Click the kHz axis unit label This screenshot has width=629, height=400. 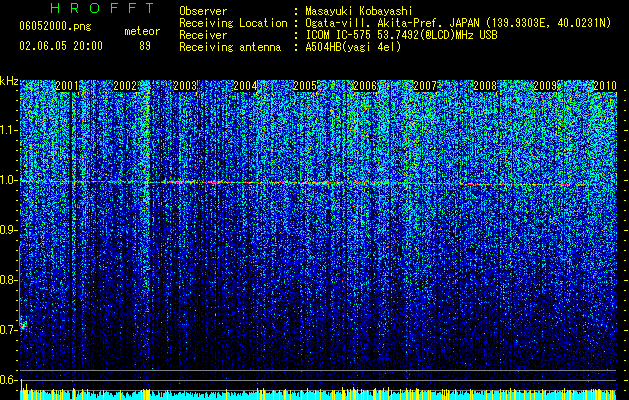[x=9, y=81]
